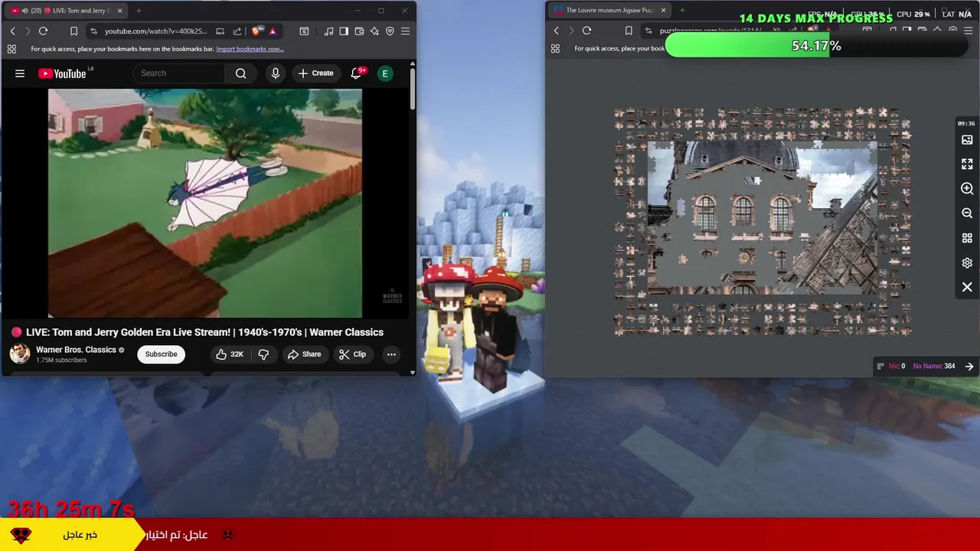Go to YouTube home via the logo
This screenshot has height=551, width=980.
point(62,73)
